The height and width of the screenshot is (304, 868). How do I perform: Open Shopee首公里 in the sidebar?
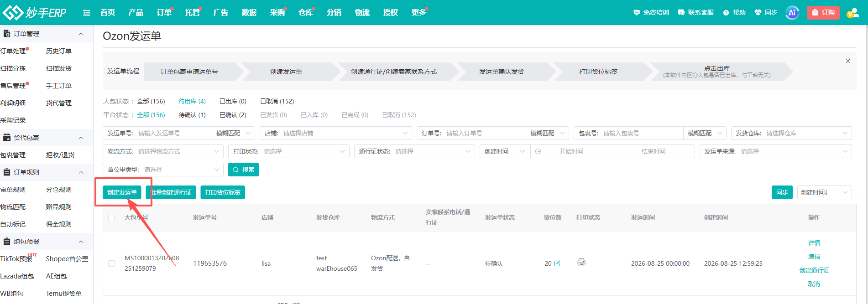(67, 259)
